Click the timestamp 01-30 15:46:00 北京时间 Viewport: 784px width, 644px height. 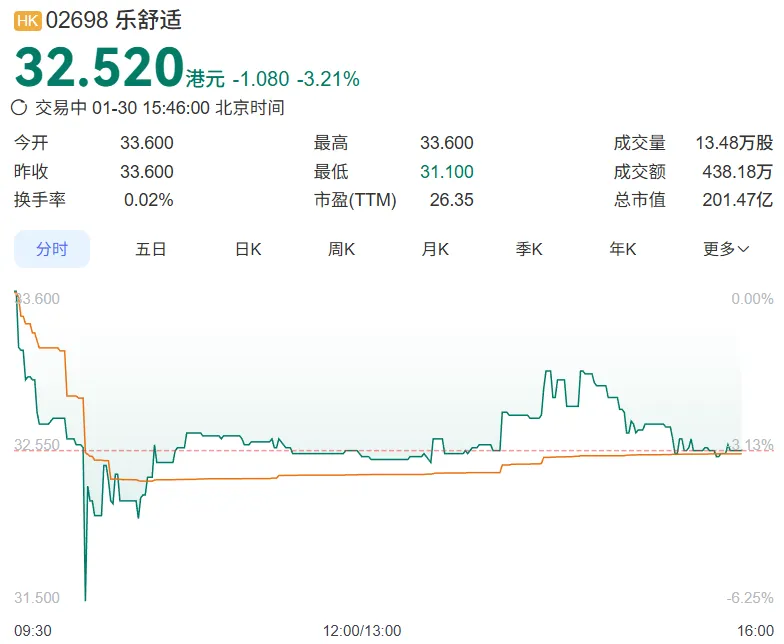(x=188, y=108)
